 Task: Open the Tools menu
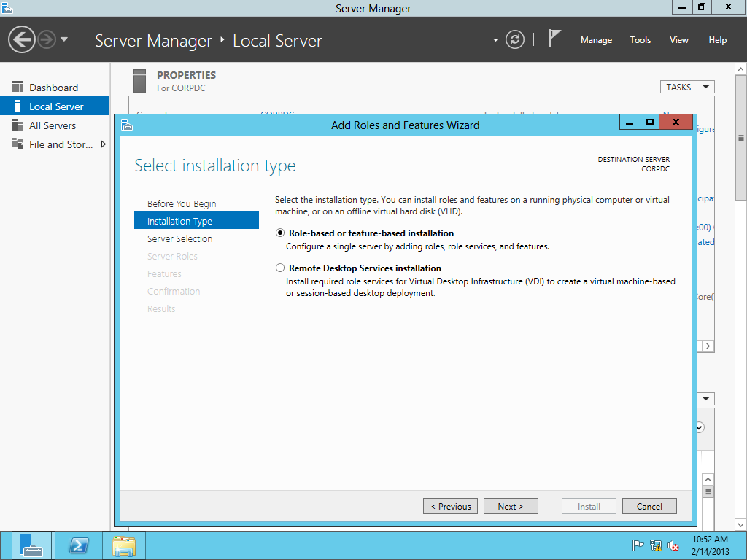pos(640,40)
